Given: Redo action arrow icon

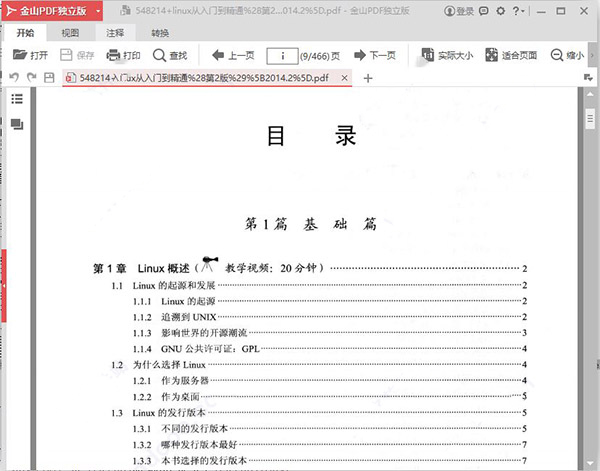Looking at the screenshot, I should (32, 78).
